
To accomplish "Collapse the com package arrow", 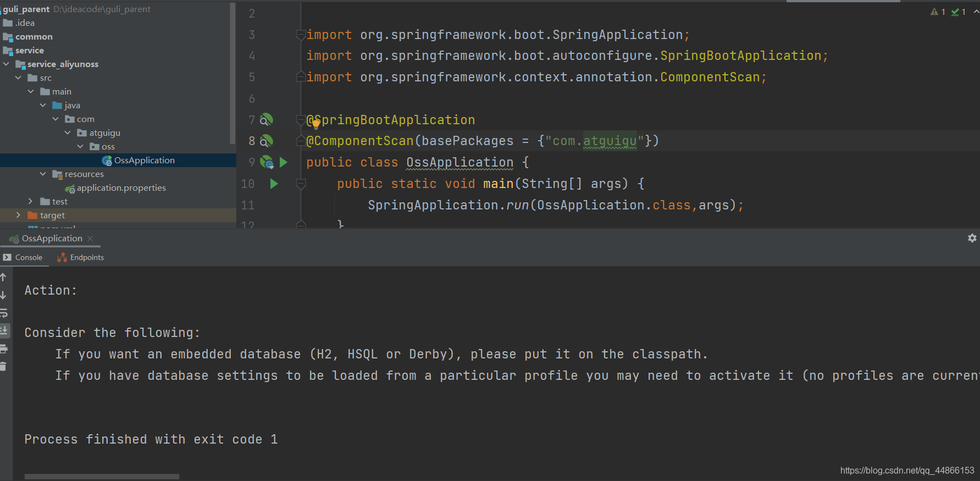I will [x=56, y=119].
